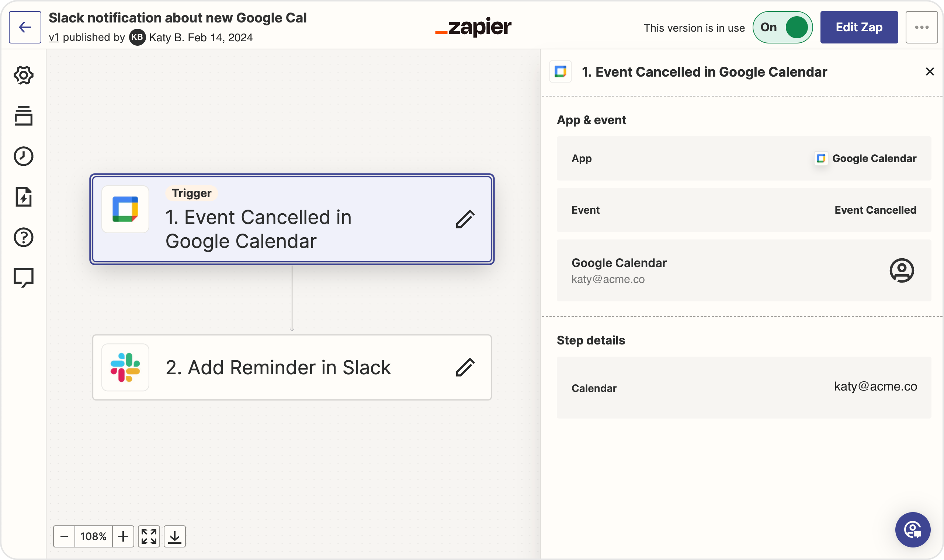Click the download export icon on canvas
944x560 pixels.
tap(174, 536)
